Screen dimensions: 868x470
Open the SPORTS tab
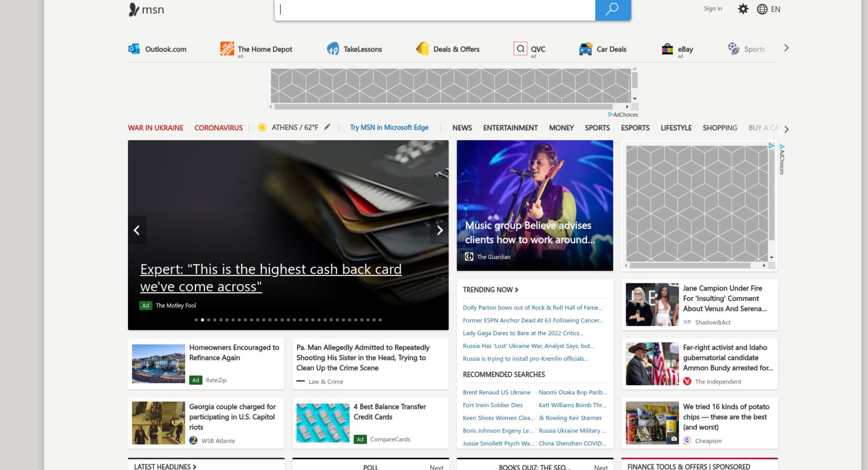597,128
